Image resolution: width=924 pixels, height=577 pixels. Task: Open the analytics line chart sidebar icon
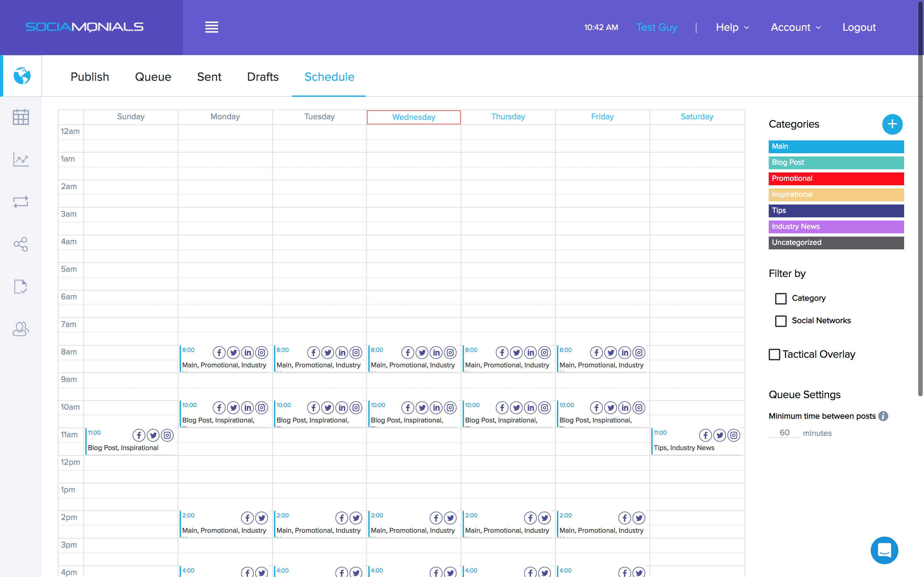click(x=21, y=160)
